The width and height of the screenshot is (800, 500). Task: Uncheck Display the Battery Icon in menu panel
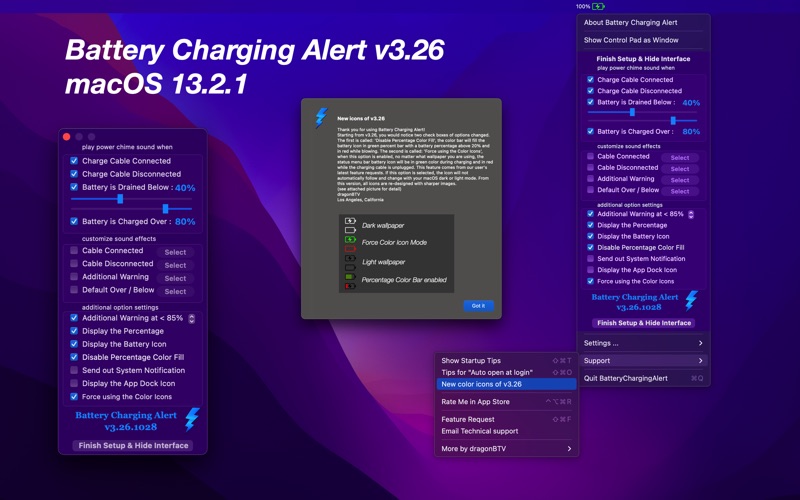590,236
